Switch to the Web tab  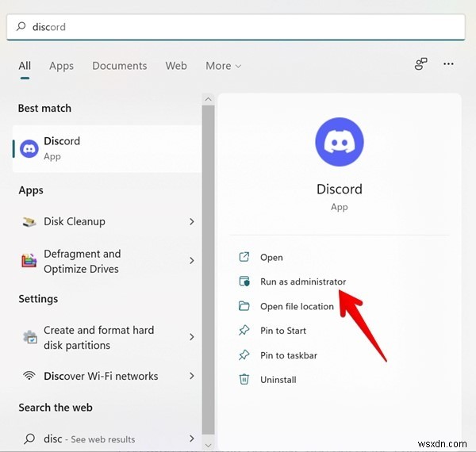[x=176, y=66]
